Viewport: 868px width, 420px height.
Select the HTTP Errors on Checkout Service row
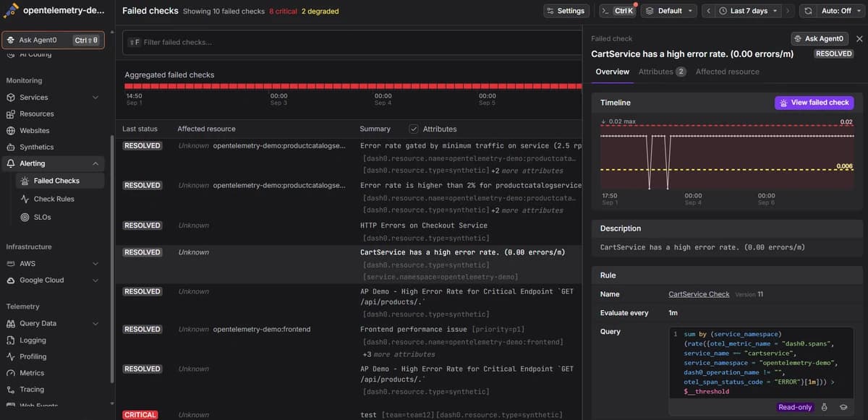(349, 231)
